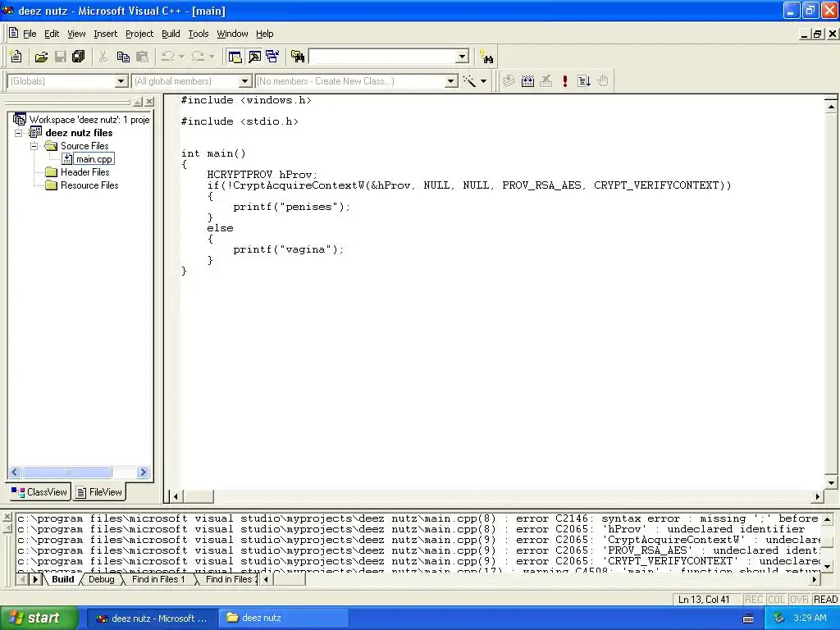Screen dimensions: 840x630
Task: Click the Go debug icon
Action: 584,81
